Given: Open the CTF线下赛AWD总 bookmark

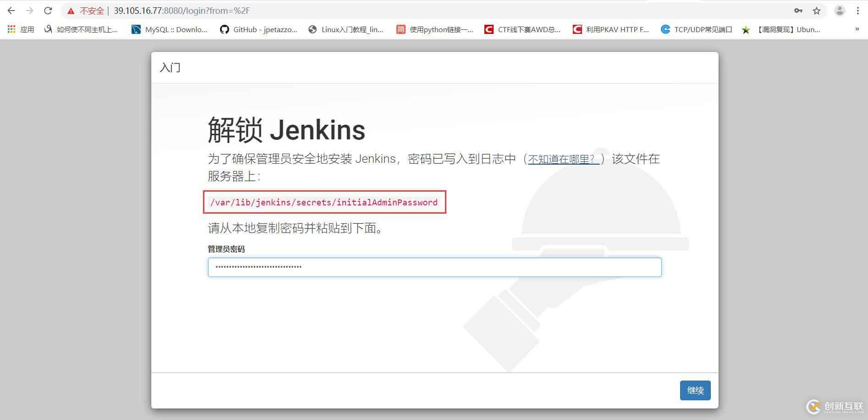Looking at the screenshot, I should click(x=522, y=29).
